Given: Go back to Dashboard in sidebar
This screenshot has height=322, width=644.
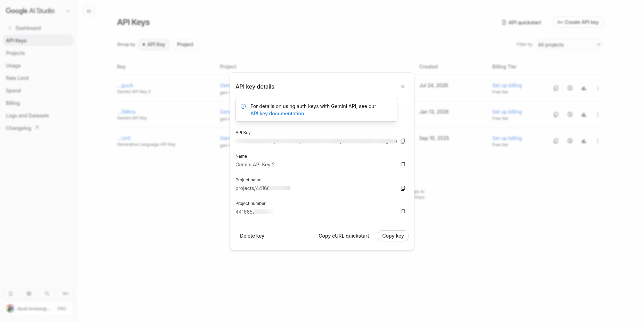Looking at the screenshot, I should click(x=25, y=28).
